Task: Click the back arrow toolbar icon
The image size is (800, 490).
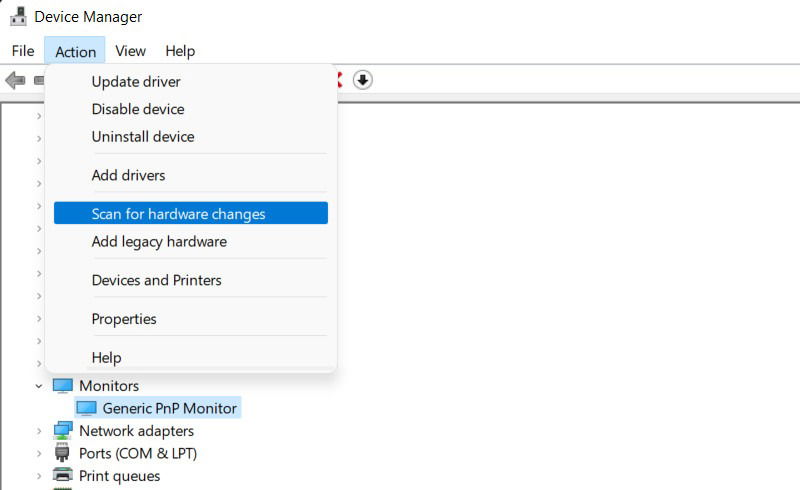Action: 15,80
